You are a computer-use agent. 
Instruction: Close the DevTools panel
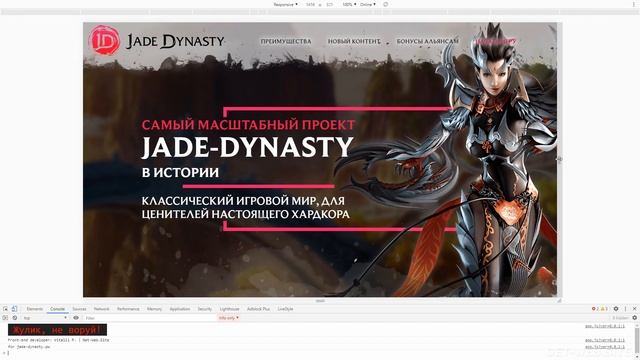[634, 309]
